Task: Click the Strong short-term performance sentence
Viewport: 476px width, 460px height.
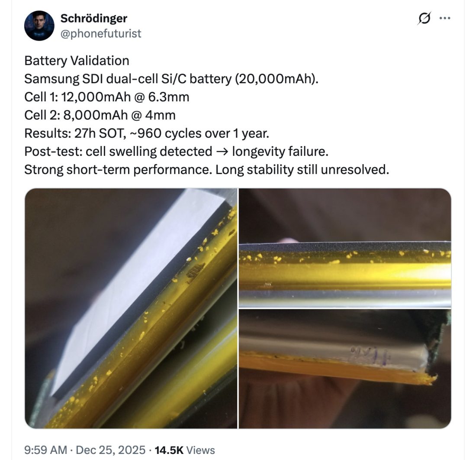Action: (119, 169)
